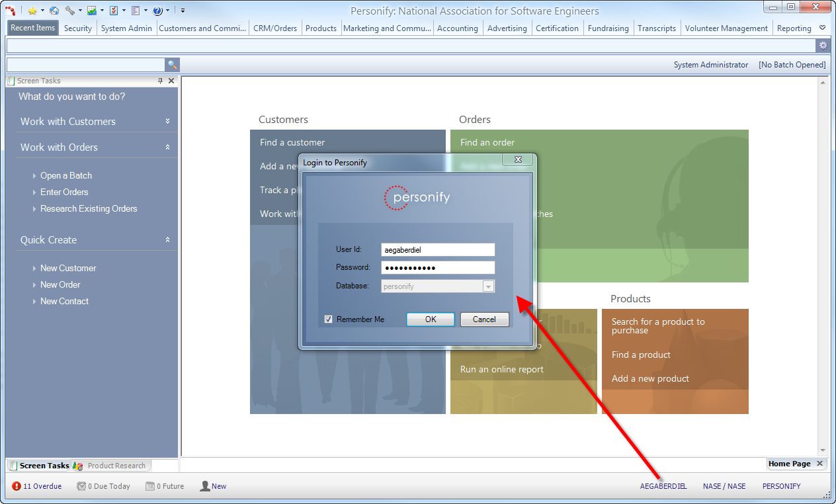Pin the Screen Tasks panel
The height and width of the screenshot is (504, 836).
click(x=160, y=81)
